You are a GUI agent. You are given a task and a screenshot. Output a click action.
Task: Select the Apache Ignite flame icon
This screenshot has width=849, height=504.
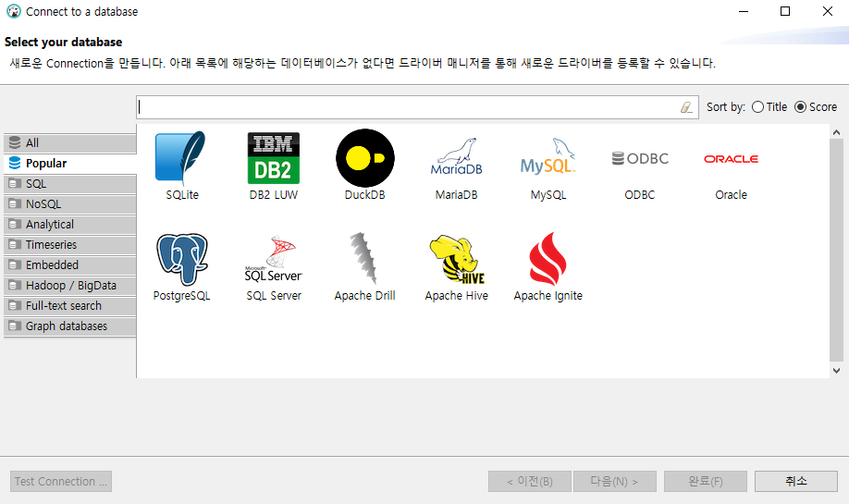pyautogui.click(x=548, y=259)
